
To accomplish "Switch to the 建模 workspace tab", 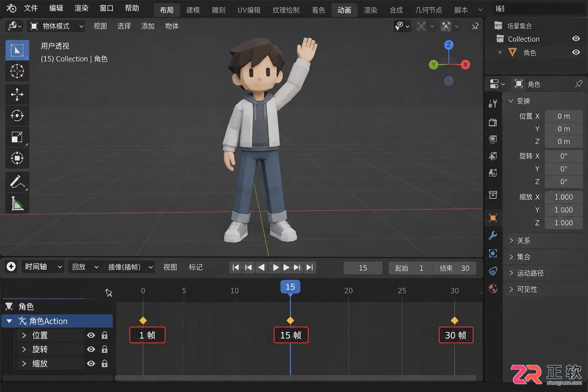I will (193, 10).
